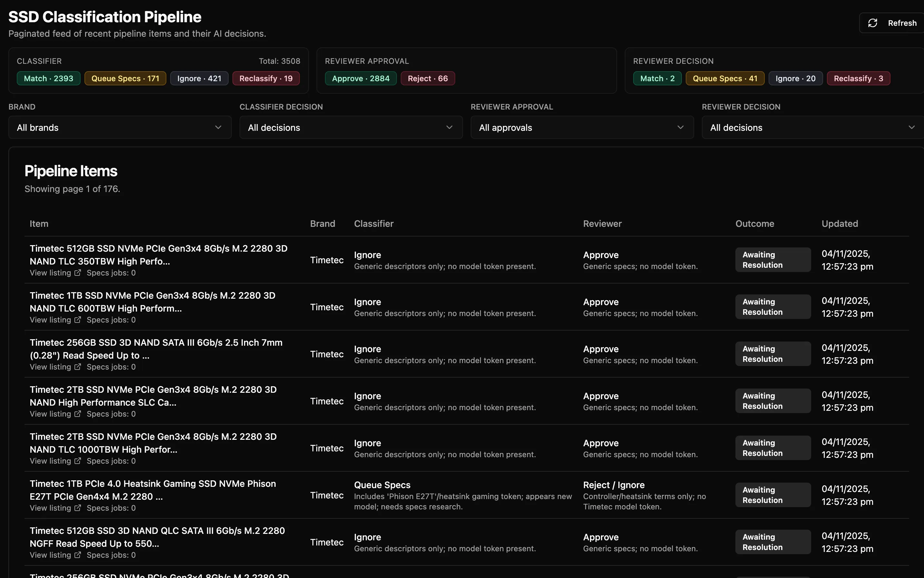Click the Approve · 2884 badge

pos(361,78)
